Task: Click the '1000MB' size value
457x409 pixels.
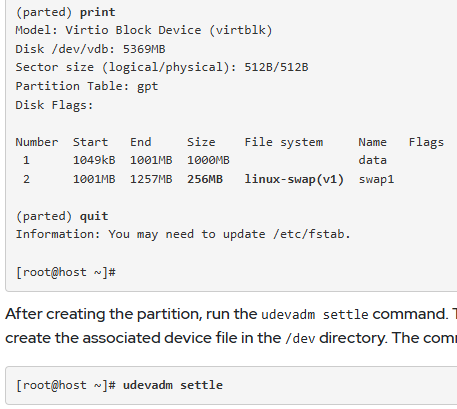Action: coord(208,160)
